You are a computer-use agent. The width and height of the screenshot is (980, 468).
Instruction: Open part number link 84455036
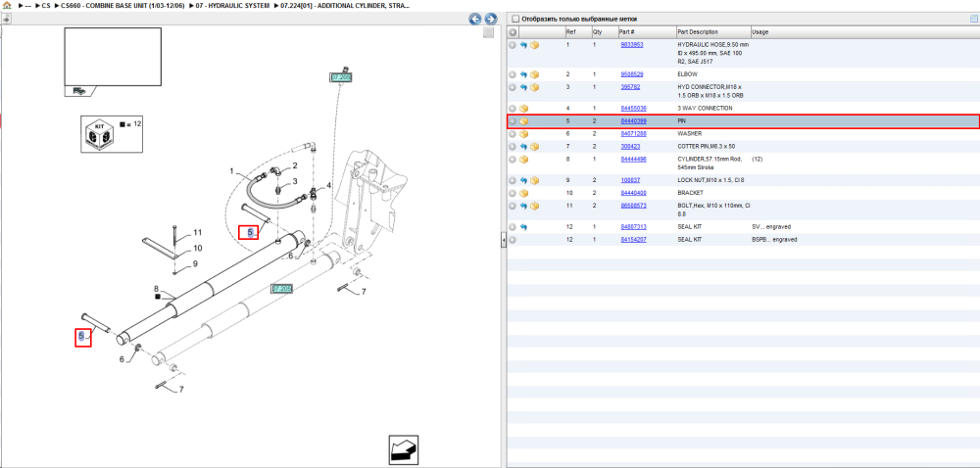pos(634,109)
